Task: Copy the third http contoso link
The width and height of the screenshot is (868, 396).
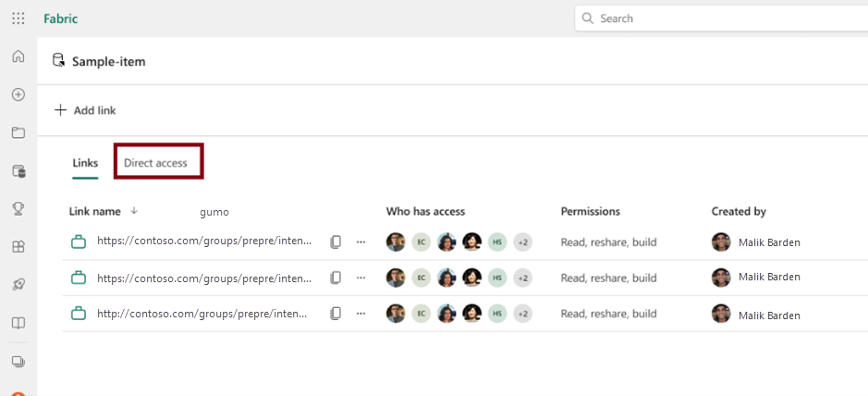Action: pos(336,314)
